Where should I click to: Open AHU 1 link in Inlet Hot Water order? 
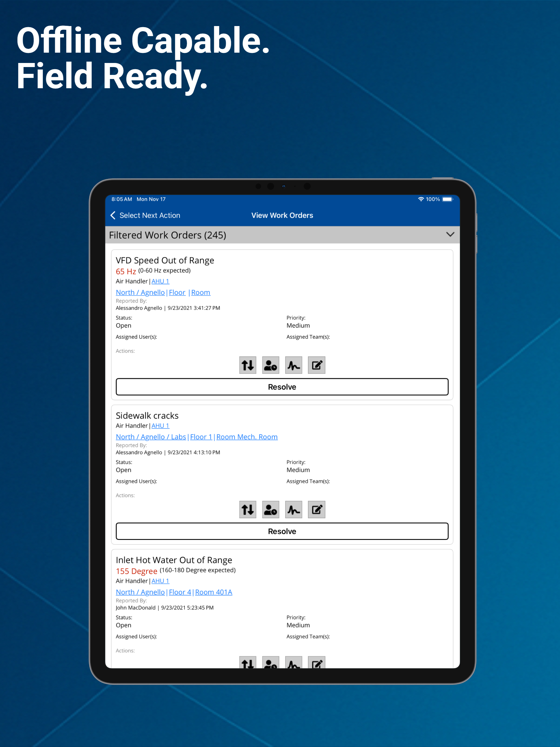click(x=160, y=581)
